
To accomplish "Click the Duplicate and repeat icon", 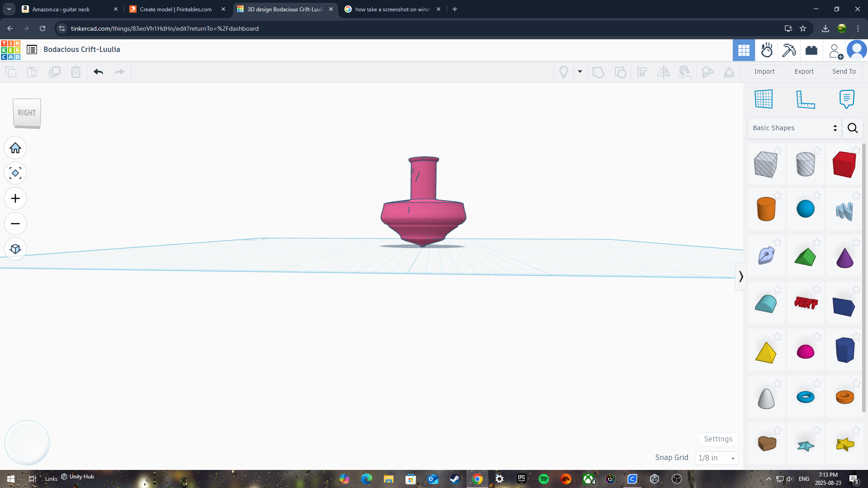I will click(x=54, y=72).
